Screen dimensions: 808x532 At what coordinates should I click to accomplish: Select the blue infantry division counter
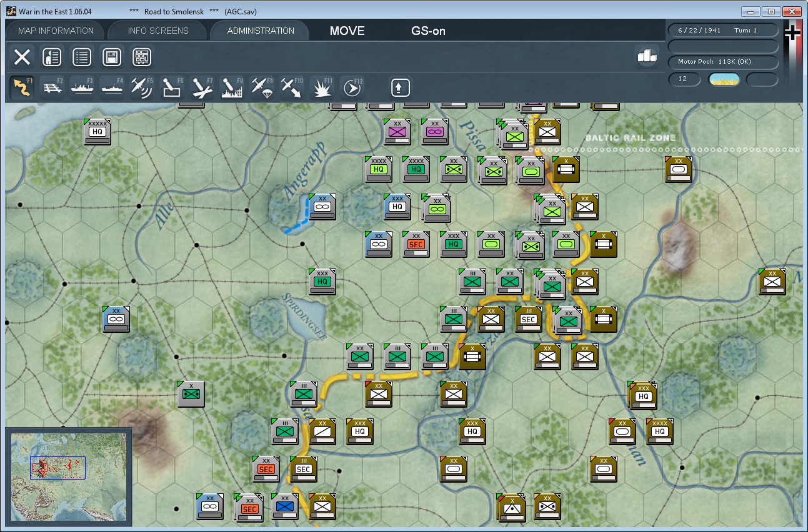tap(284, 506)
